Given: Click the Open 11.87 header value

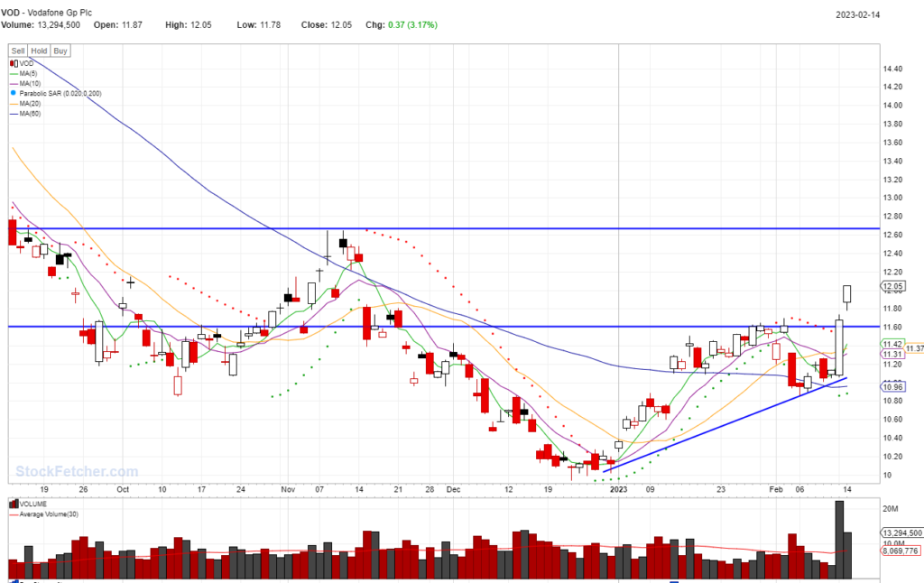Looking at the screenshot, I should pos(118,24).
